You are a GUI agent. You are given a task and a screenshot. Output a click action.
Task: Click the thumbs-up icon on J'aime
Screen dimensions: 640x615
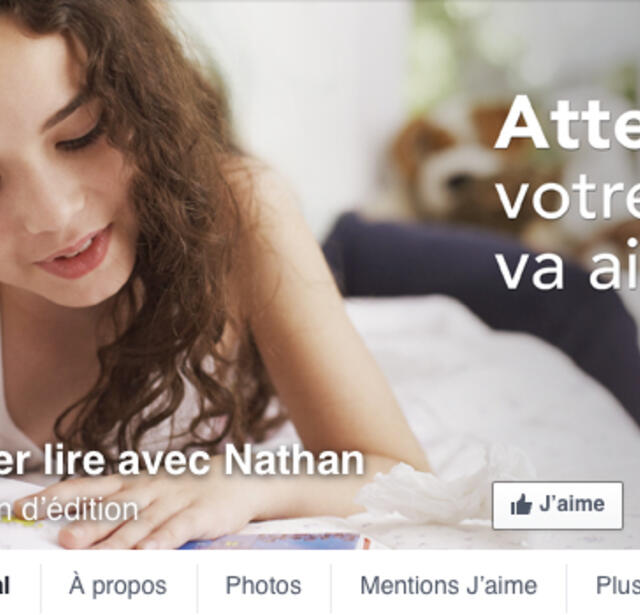pos(521,504)
